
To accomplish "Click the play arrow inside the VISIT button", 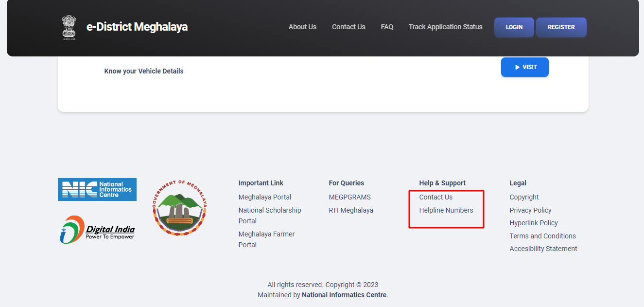I will click(517, 67).
